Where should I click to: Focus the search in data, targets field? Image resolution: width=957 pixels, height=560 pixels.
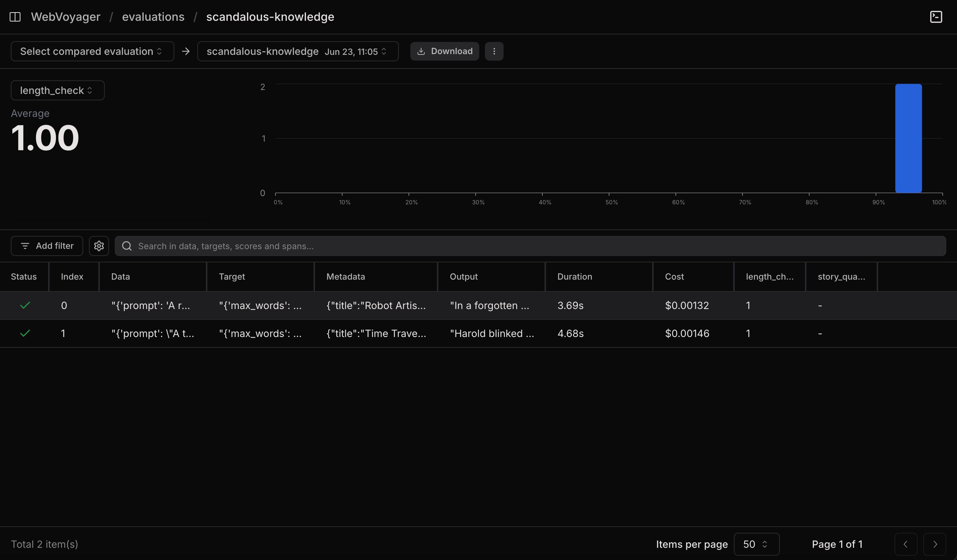(530, 246)
